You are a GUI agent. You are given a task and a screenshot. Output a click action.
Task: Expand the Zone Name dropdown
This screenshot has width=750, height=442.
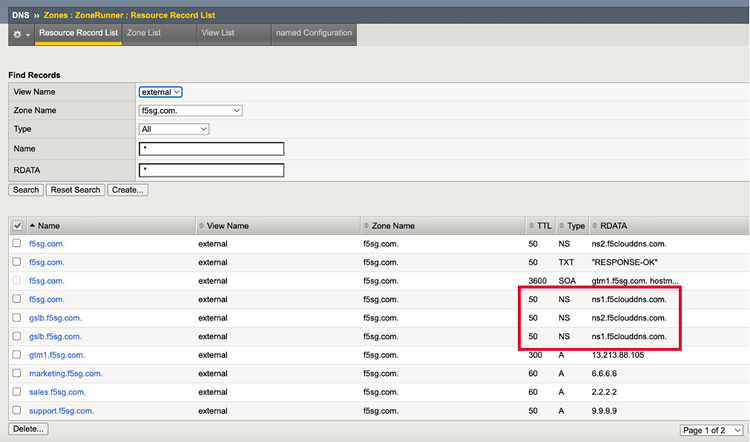190,111
